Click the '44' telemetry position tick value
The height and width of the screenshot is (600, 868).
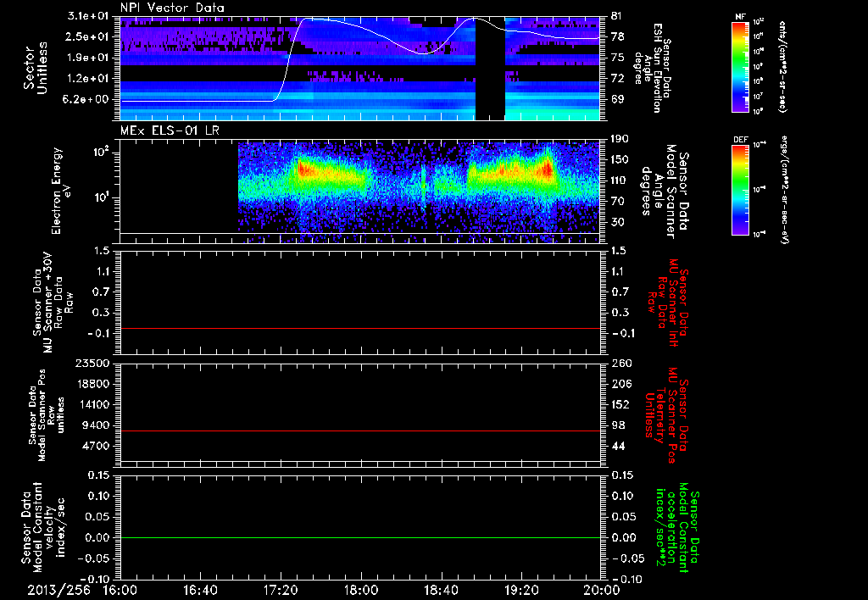click(x=618, y=446)
